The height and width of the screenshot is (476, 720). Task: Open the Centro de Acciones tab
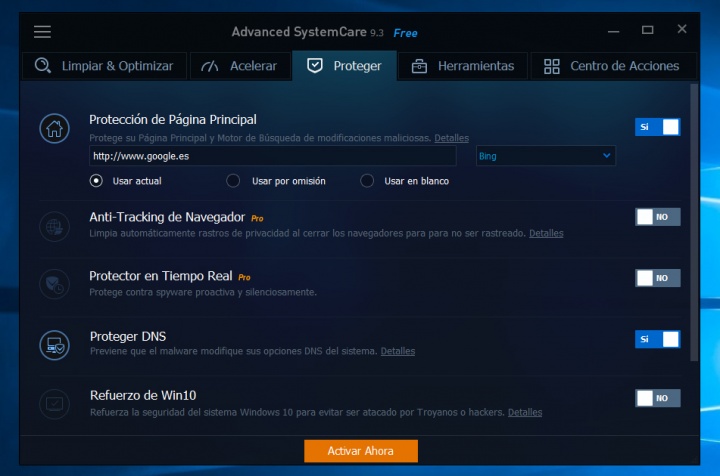[x=613, y=66]
